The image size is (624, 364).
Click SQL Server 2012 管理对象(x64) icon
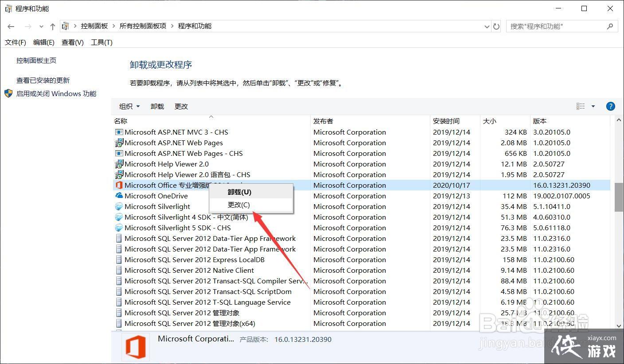[119, 323]
